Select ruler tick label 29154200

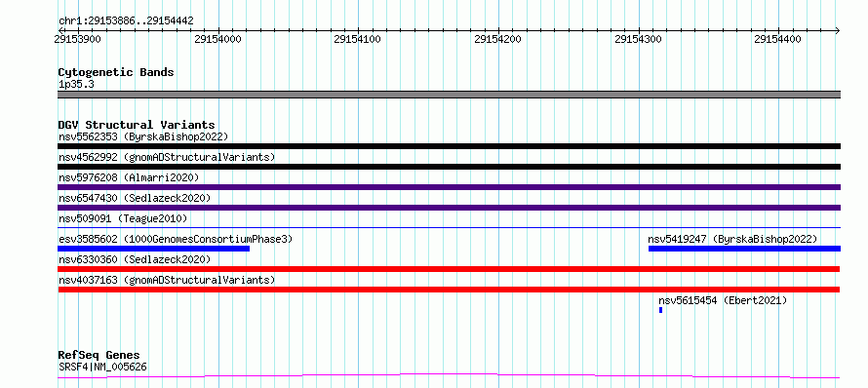(x=498, y=39)
